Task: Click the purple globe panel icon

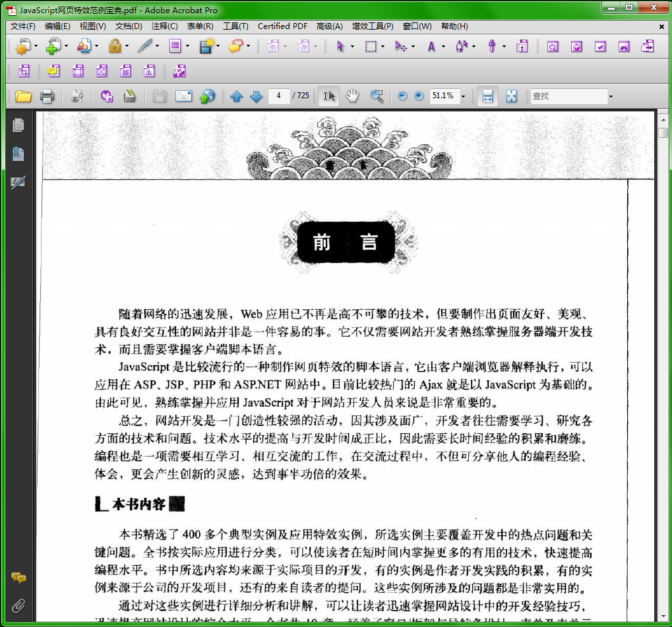Action: click(x=576, y=46)
